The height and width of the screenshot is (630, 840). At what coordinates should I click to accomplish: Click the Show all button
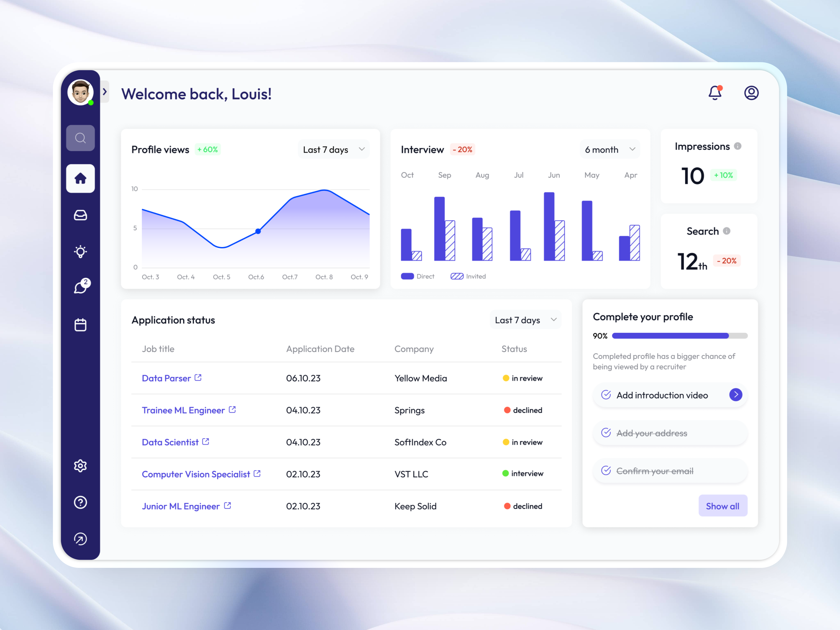click(722, 506)
